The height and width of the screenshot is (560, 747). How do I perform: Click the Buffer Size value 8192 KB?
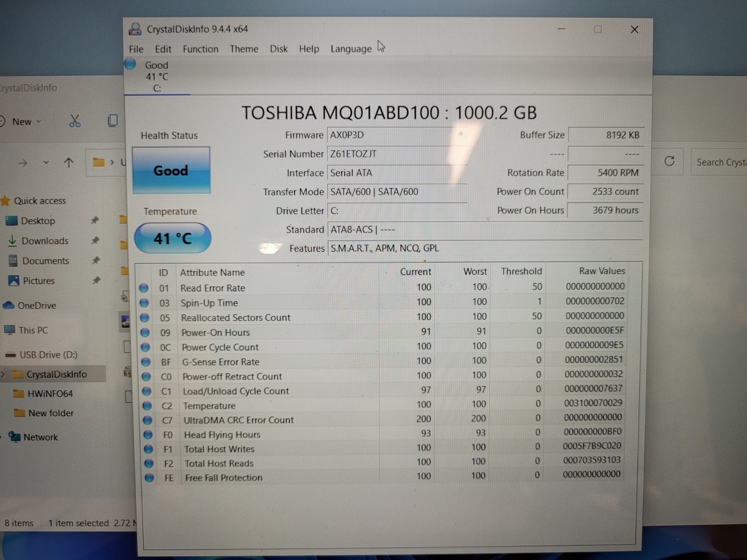pyautogui.click(x=606, y=135)
